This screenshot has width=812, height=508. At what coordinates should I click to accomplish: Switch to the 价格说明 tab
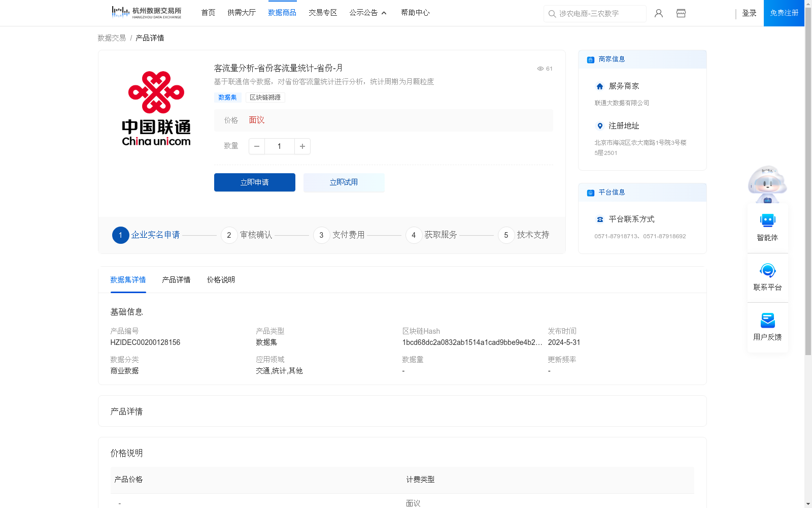220,279
